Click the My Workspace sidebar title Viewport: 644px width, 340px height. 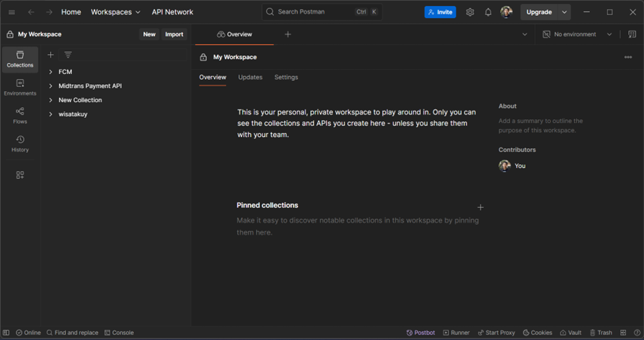click(40, 34)
